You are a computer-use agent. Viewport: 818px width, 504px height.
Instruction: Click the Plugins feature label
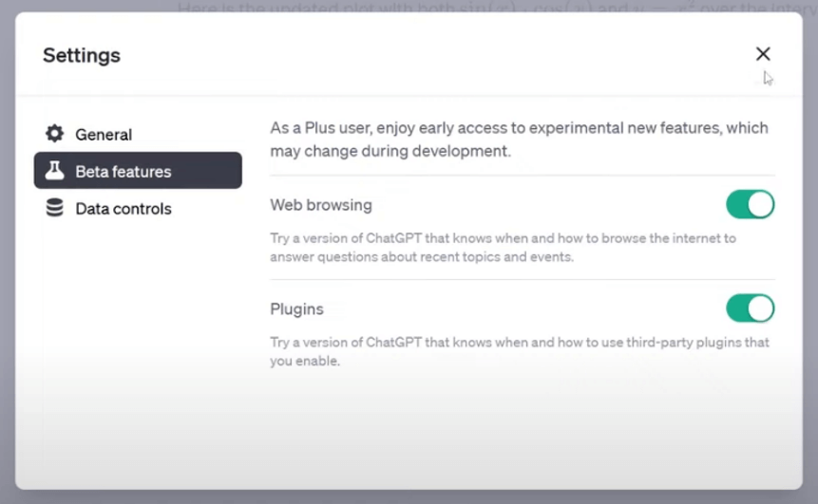[x=296, y=309]
